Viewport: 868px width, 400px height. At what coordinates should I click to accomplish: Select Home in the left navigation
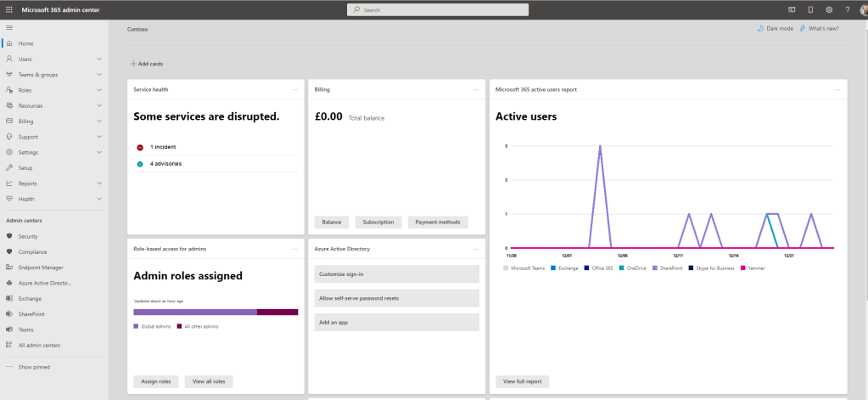click(x=25, y=43)
